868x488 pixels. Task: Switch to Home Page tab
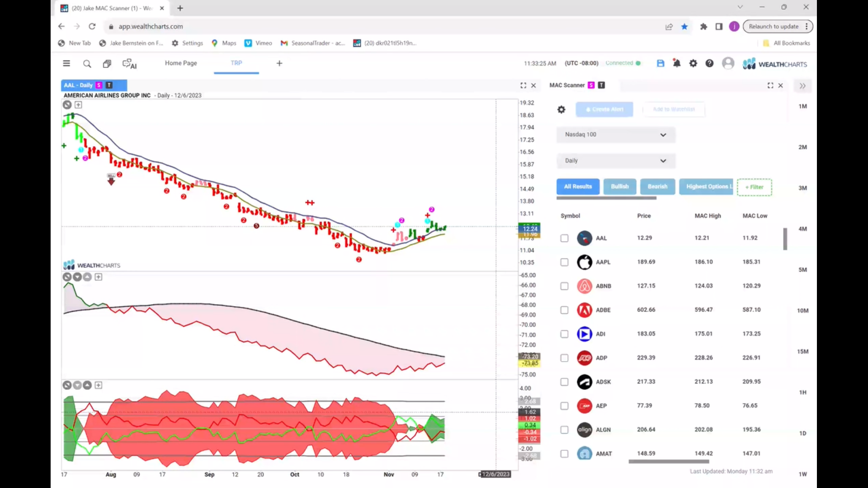click(181, 63)
